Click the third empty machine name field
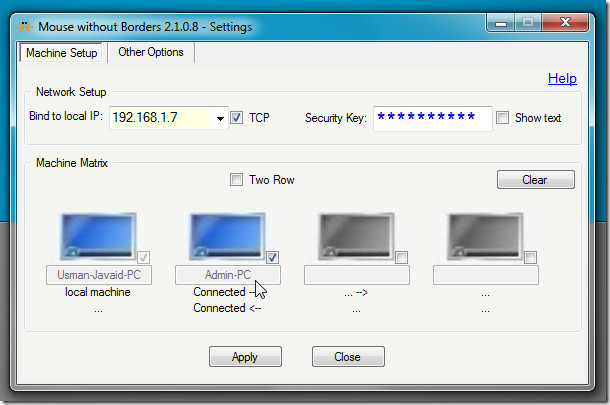This screenshot has height=405, width=610. point(357,275)
